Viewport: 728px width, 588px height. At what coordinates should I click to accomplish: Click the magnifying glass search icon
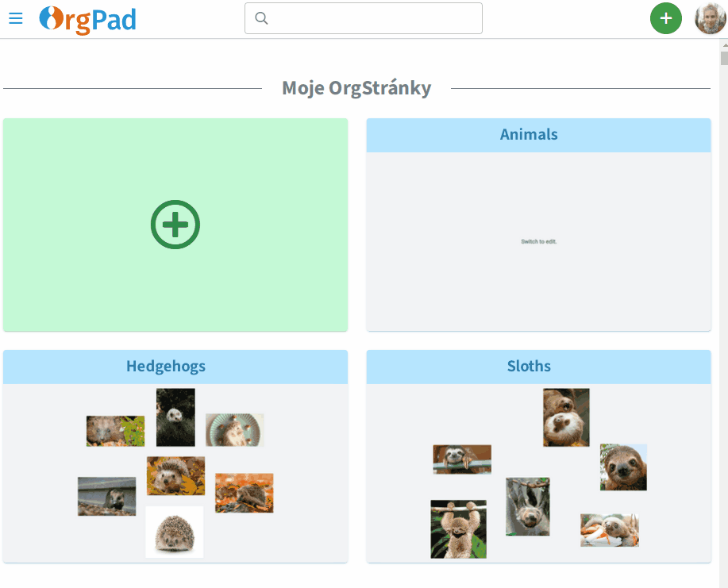click(261, 18)
